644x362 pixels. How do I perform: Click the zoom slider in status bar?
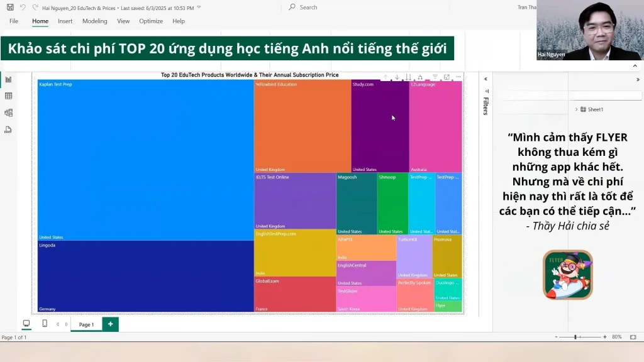click(x=575, y=337)
